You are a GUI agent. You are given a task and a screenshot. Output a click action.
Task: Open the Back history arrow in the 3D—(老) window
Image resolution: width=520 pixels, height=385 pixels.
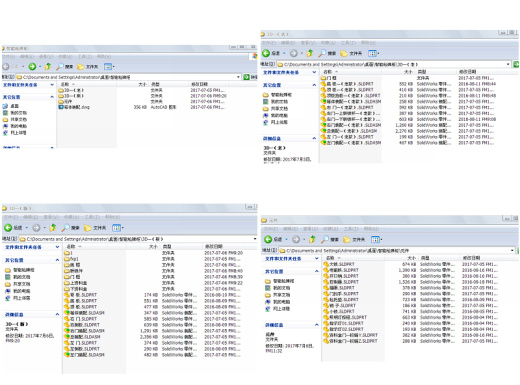click(x=284, y=53)
